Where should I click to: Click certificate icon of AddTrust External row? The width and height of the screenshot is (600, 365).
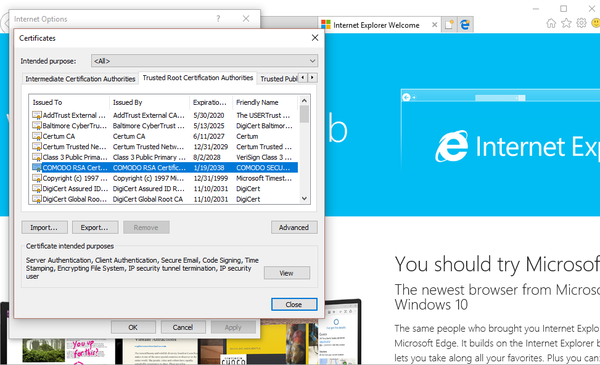click(37, 115)
